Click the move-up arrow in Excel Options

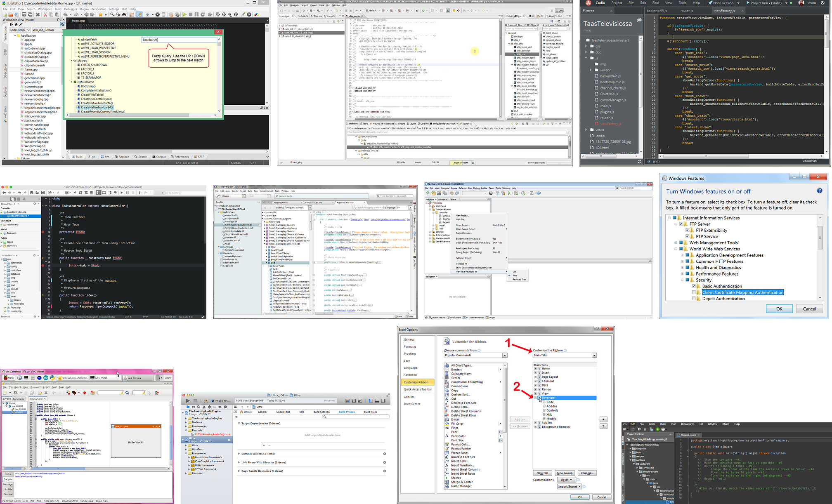(x=603, y=419)
